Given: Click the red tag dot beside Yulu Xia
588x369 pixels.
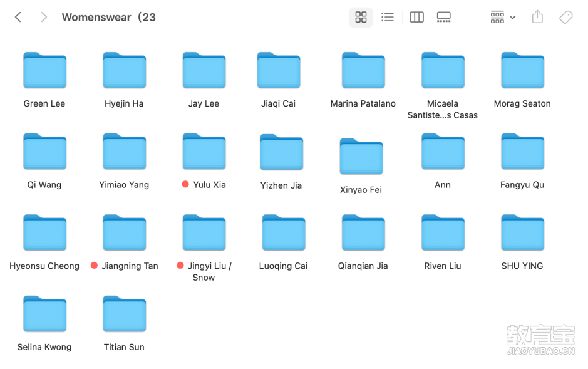Looking at the screenshot, I should 185,184.
